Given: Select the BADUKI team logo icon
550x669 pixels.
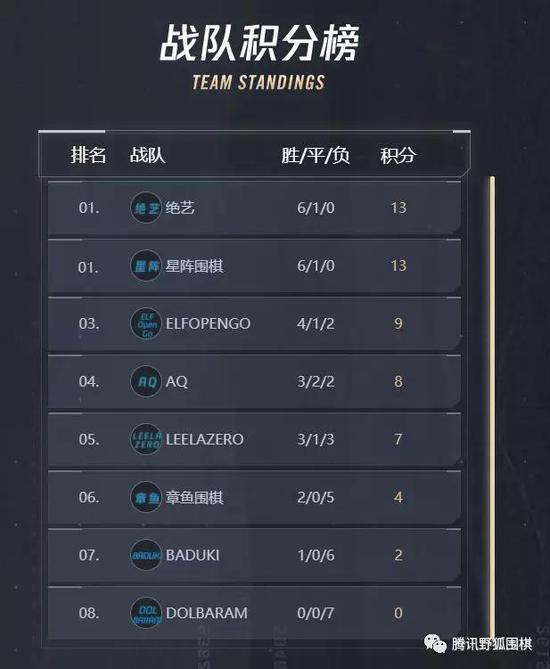Looking at the screenshot, I should 146,555.
